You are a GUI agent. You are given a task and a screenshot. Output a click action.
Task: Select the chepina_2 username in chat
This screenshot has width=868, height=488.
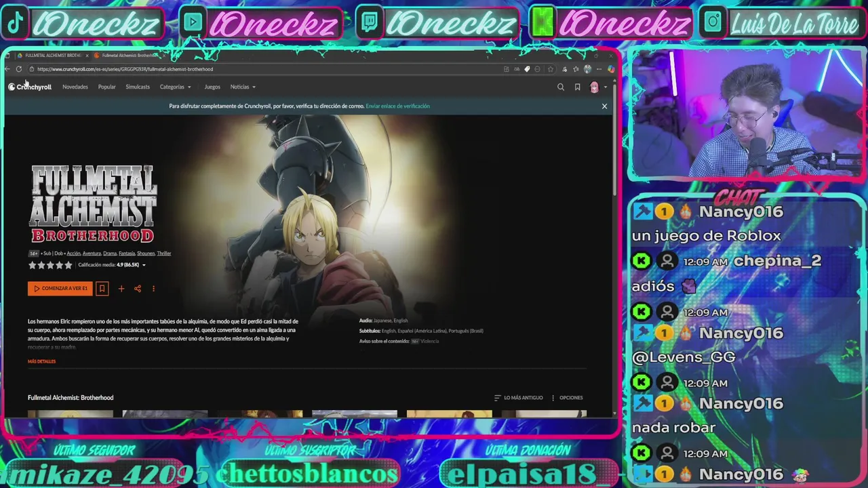point(777,261)
